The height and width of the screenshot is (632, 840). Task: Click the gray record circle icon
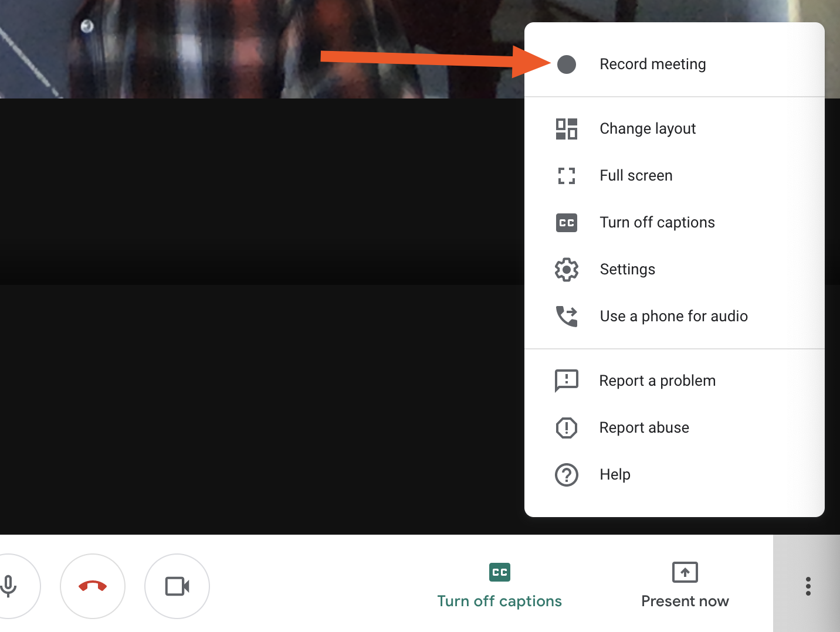(566, 64)
